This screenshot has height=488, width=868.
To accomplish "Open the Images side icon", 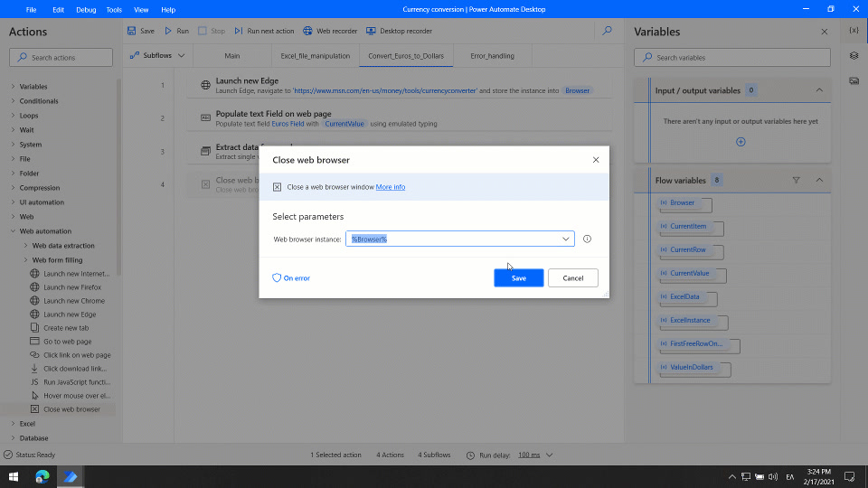I will (x=854, y=80).
